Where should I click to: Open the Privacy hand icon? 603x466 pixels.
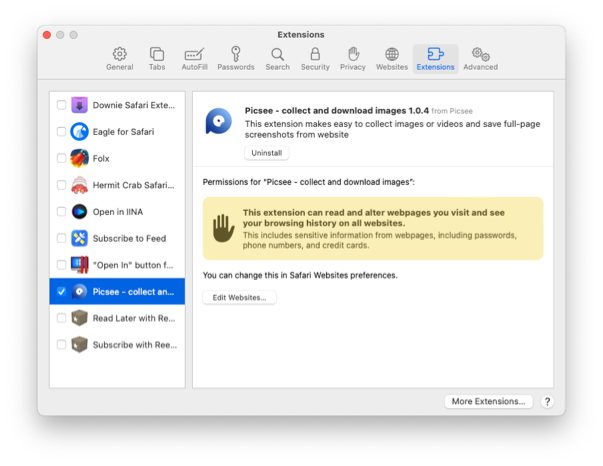pos(353,54)
